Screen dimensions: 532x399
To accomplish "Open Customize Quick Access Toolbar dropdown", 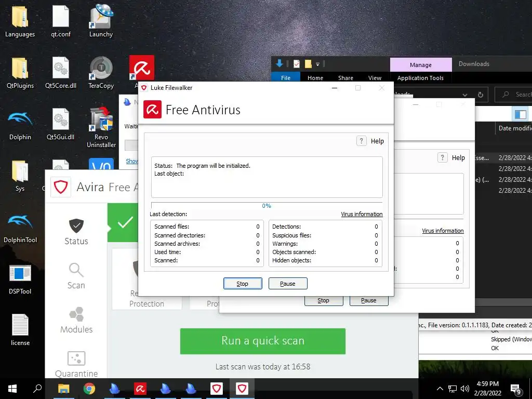I will pos(317,64).
